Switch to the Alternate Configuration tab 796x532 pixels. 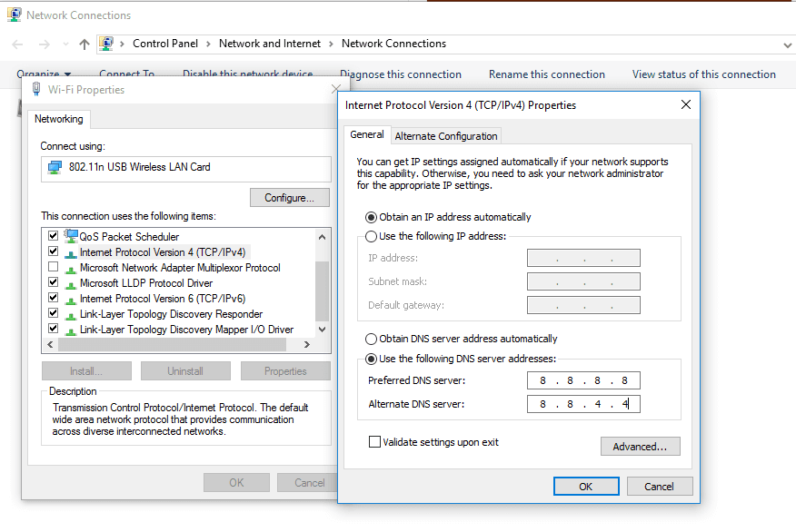click(445, 134)
